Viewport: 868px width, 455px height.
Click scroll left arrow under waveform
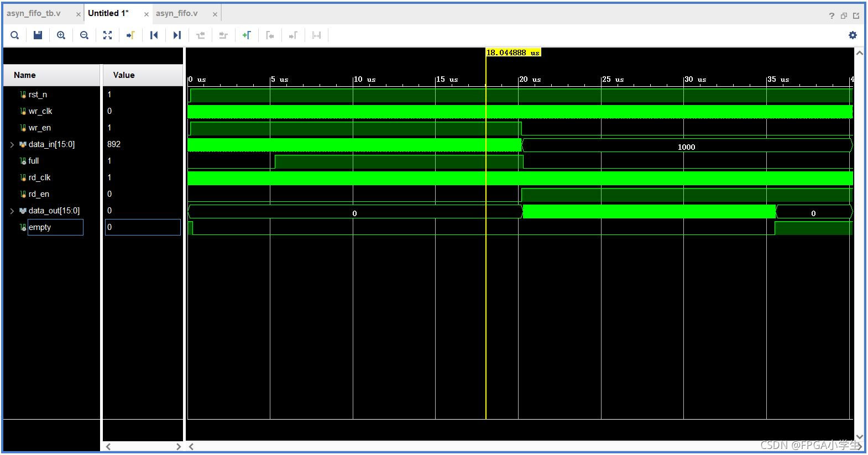pyautogui.click(x=191, y=447)
